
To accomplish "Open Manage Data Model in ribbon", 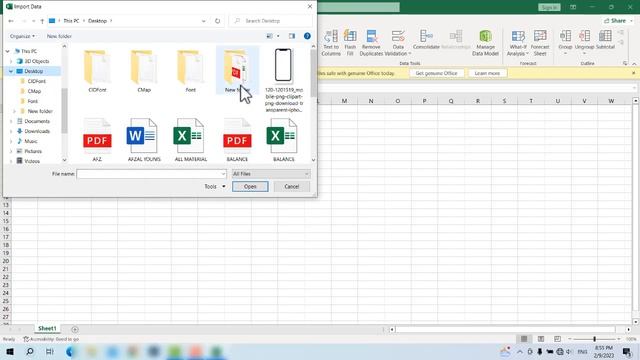I will coord(485,42).
